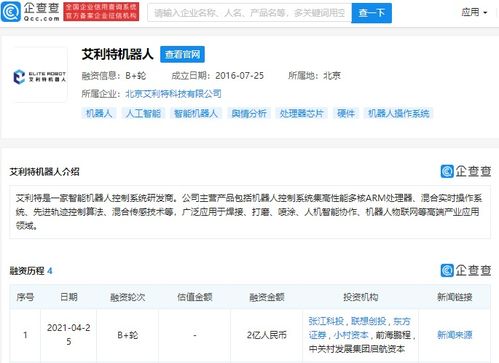
Task: Click the founding date 2016-07-25
Action: tap(239, 76)
